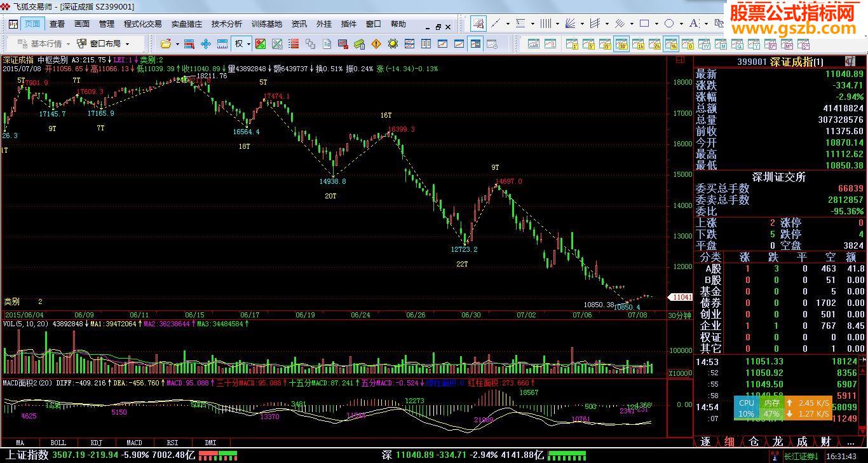The width and height of the screenshot is (868, 463).
Task: Click the drawing eraser pencil icon
Action: [478, 24]
